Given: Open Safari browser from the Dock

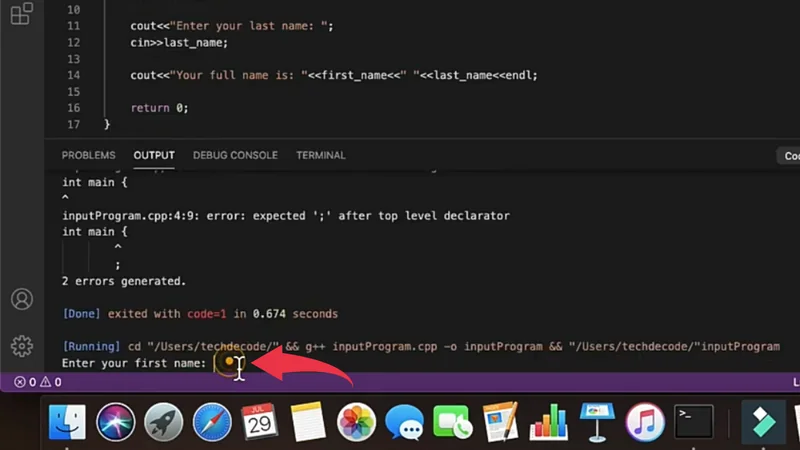Looking at the screenshot, I should pyautogui.click(x=212, y=422).
